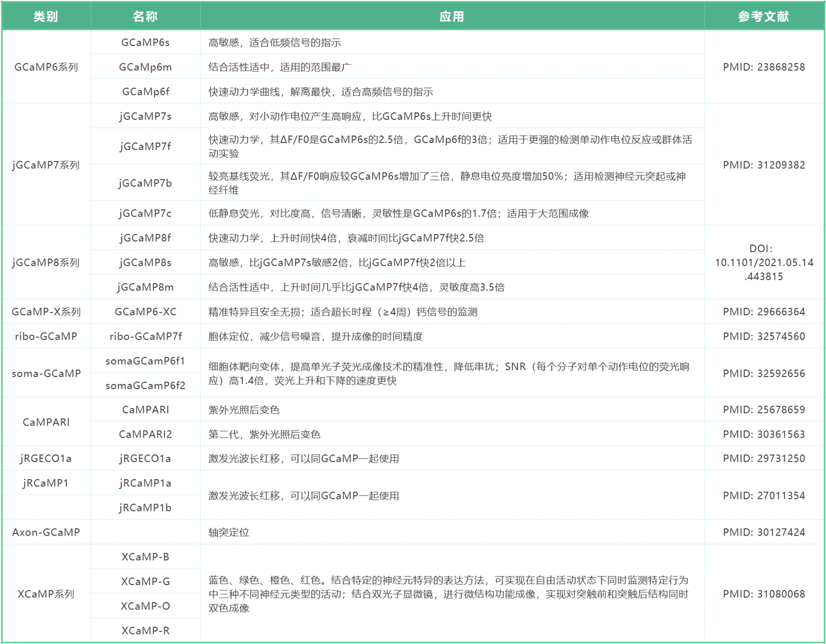The image size is (826, 644).
Task: Click the 参考文献 column header
Action: 764,16
